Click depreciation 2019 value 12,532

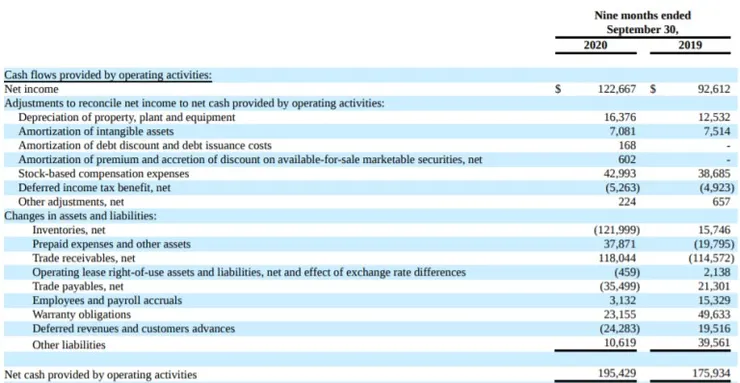pos(715,117)
